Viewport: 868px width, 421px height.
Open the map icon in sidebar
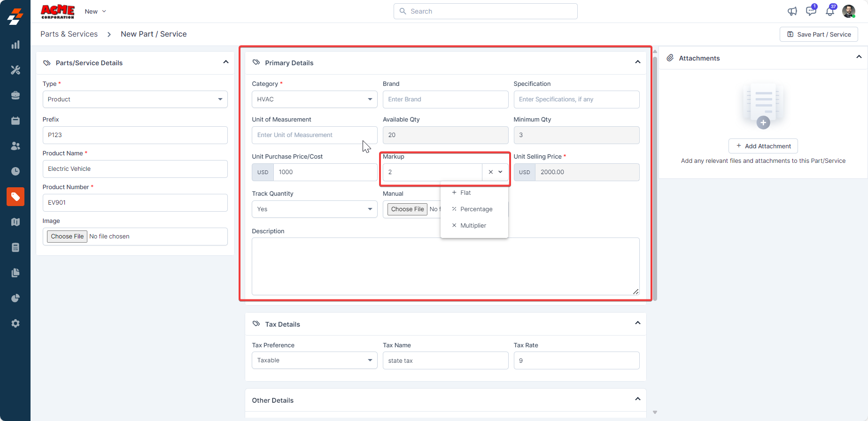[x=15, y=222]
